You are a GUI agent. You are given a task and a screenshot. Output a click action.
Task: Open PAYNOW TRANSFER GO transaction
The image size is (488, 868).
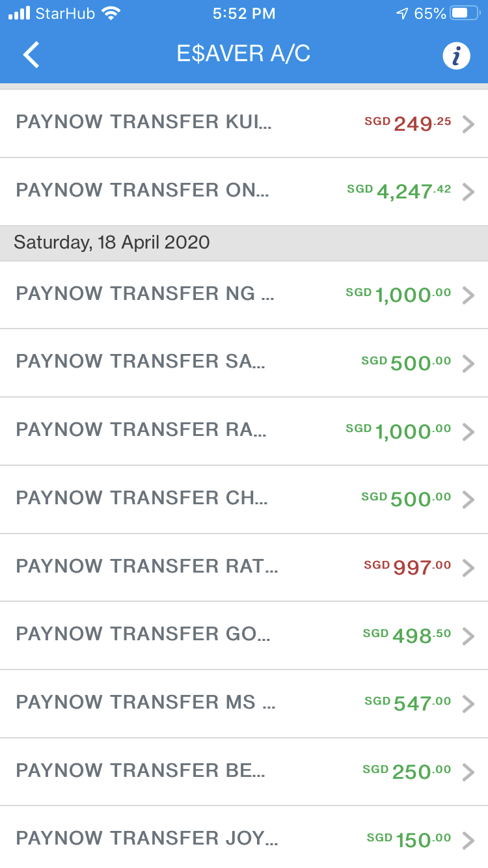[x=142, y=634]
